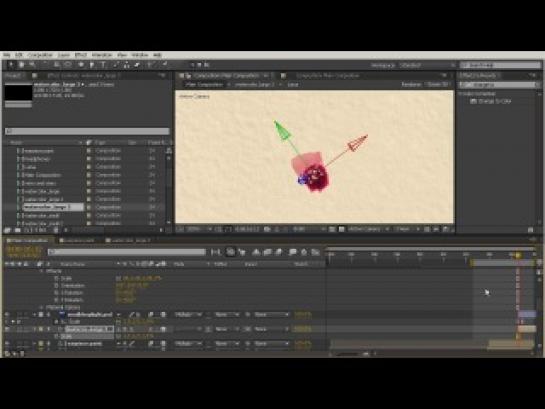Open the bottom layer's track matte dropdown
Image resolution: width=545 pixels, height=409 pixels.
[x=227, y=344]
